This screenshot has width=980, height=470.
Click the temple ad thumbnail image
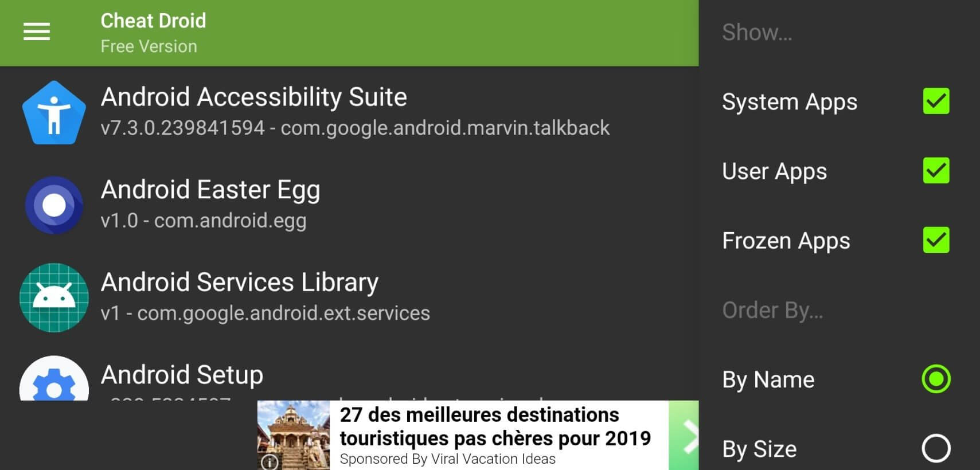point(294,434)
